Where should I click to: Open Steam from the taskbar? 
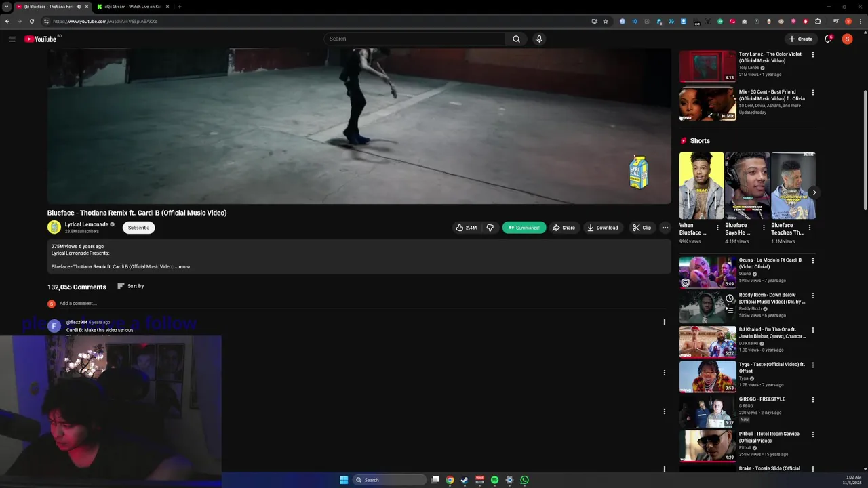[x=465, y=480]
